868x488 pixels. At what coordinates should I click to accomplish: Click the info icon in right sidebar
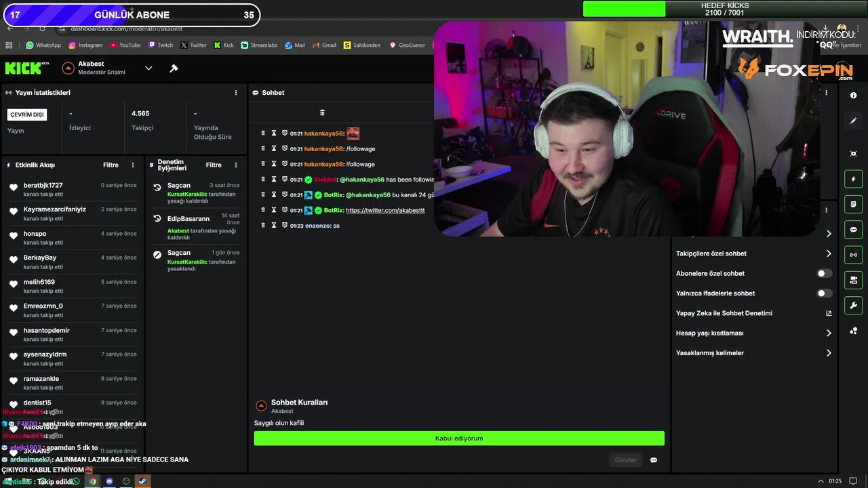pyautogui.click(x=853, y=96)
